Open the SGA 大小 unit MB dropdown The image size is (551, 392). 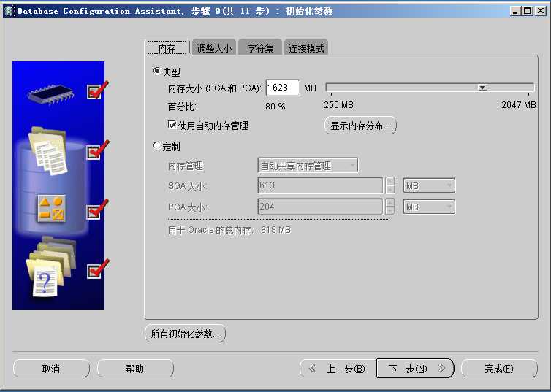(429, 185)
